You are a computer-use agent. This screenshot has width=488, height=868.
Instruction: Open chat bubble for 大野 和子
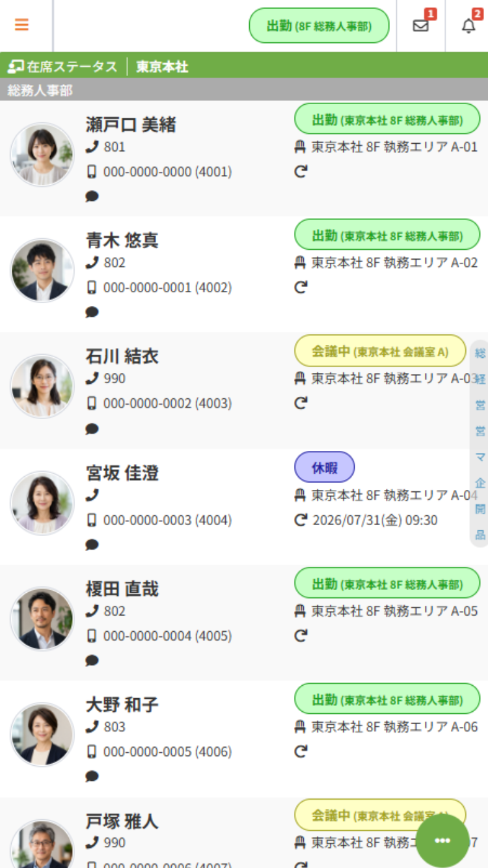92,777
